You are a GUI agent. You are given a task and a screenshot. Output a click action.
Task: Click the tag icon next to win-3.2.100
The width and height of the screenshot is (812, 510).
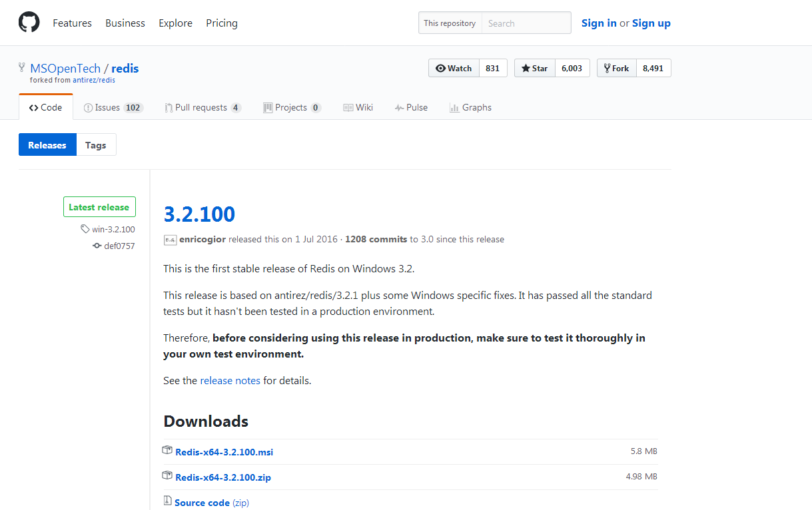84,229
